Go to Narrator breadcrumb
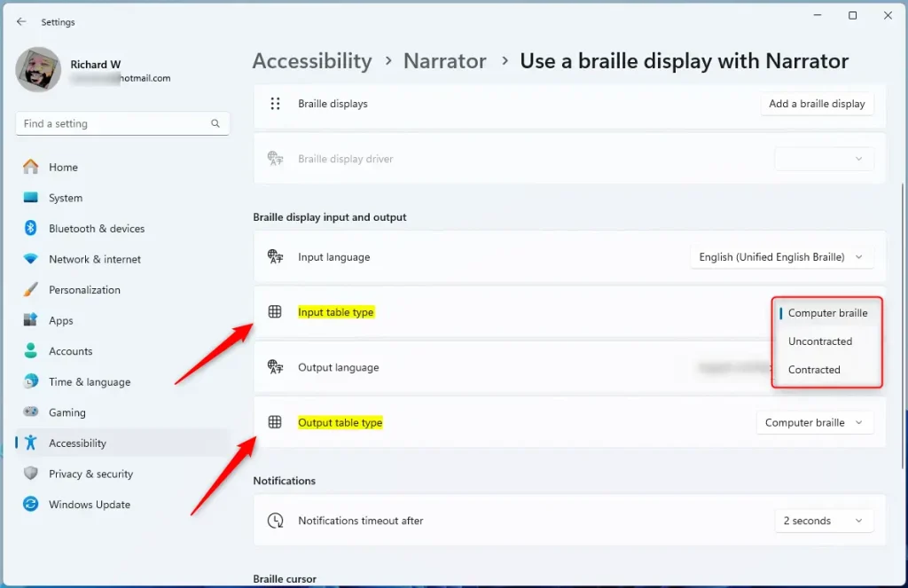This screenshot has height=588, width=908. [445, 61]
